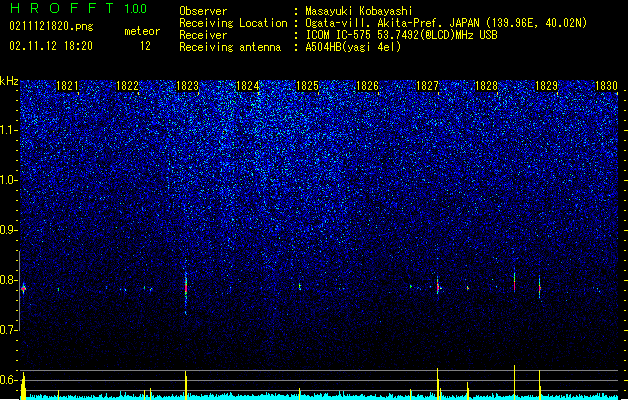Click the 0.8 kHz frequency label
Screen dimensions: 629x400
click(9, 280)
